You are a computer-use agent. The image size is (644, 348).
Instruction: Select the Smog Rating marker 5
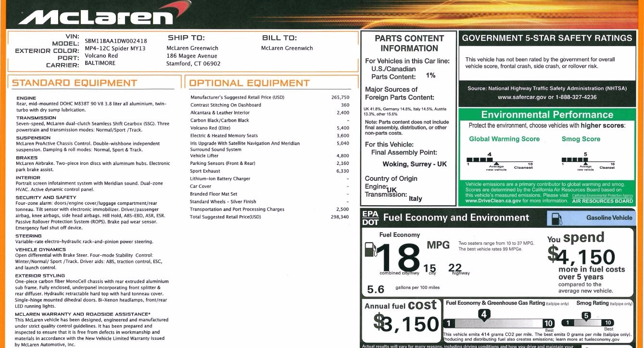(x=586, y=316)
